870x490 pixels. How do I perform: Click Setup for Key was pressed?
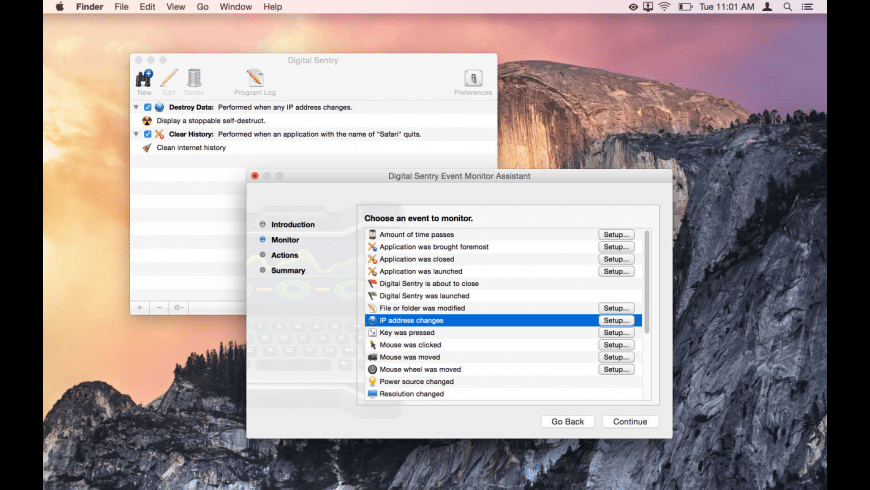tap(616, 333)
